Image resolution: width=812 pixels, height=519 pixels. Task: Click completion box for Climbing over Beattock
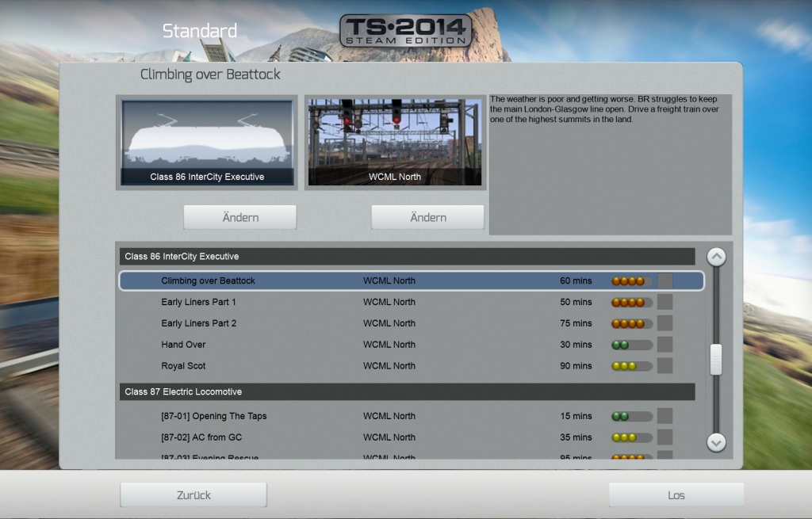[665, 281]
